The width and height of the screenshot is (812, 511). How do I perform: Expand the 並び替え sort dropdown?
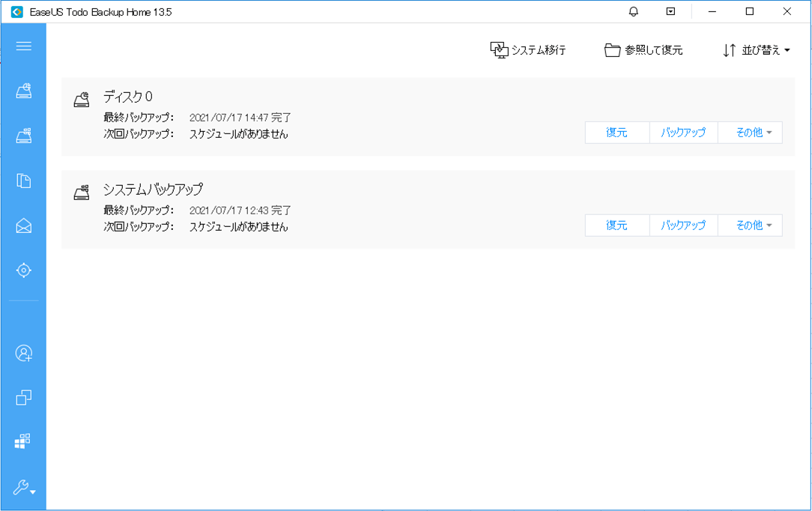click(x=757, y=50)
